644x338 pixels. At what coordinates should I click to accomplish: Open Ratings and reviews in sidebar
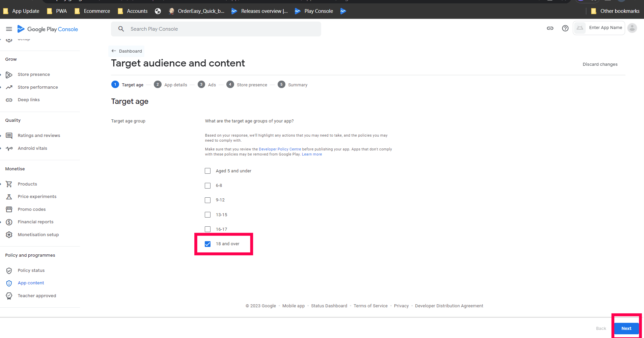tap(39, 136)
